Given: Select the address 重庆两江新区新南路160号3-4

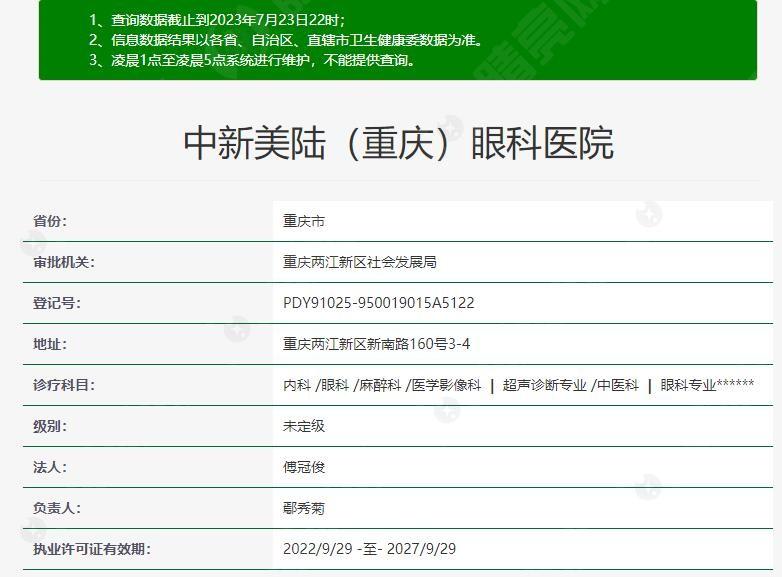Looking at the screenshot, I should pos(377,344).
